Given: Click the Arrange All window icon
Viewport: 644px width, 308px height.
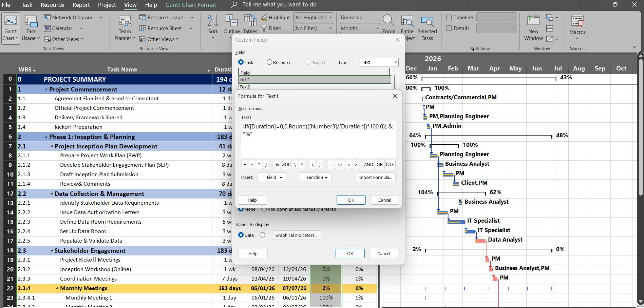Looking at the screenshot, I should [550, 28].
